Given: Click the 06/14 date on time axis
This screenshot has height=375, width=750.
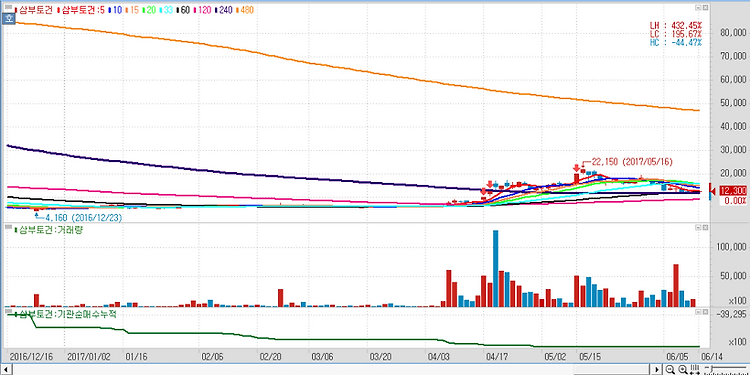Looking at the screenshot, I should click(712, 356).
